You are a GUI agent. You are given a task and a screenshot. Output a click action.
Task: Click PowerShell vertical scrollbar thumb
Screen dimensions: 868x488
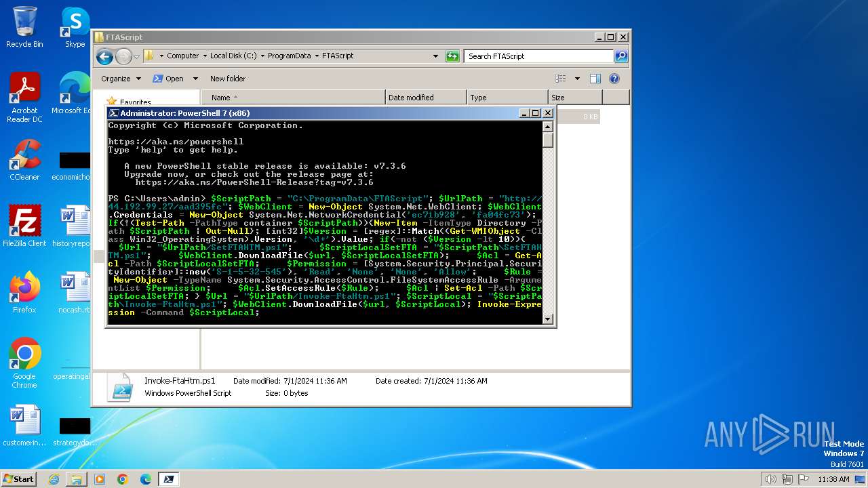click(x=548, y=140)
